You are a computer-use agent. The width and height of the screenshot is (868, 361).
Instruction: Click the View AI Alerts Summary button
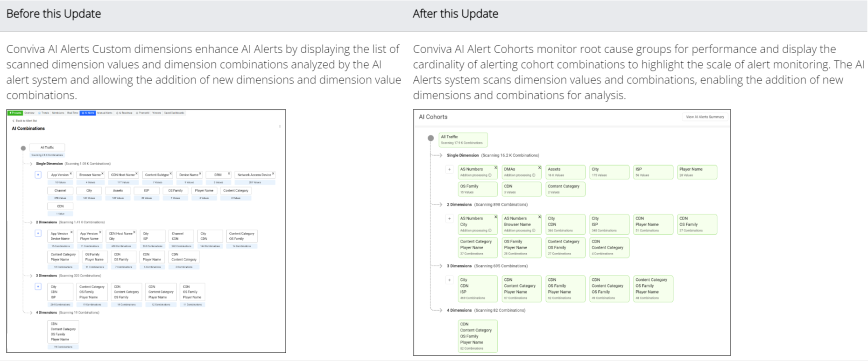[x=705, y=117]
